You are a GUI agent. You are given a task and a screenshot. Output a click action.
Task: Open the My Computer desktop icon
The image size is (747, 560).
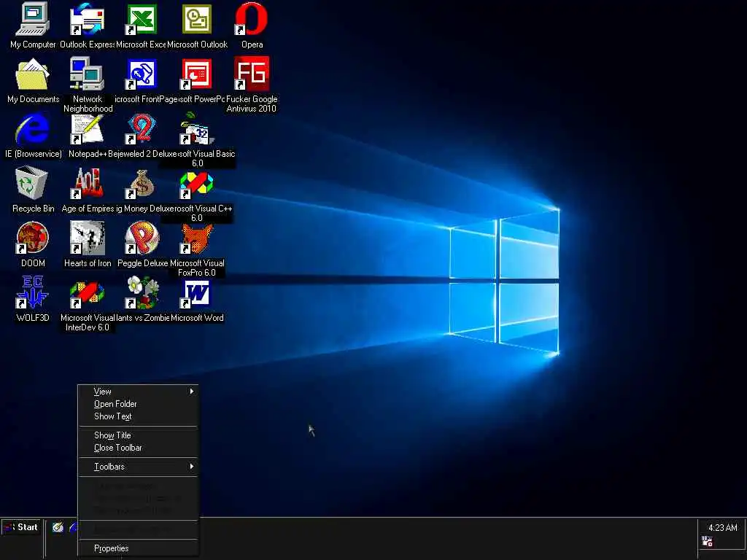click(32, 19)
